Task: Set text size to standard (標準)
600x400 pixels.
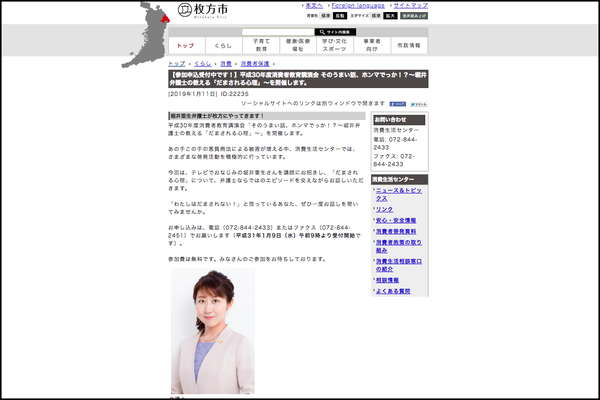Action: click(x=376, y=17)
